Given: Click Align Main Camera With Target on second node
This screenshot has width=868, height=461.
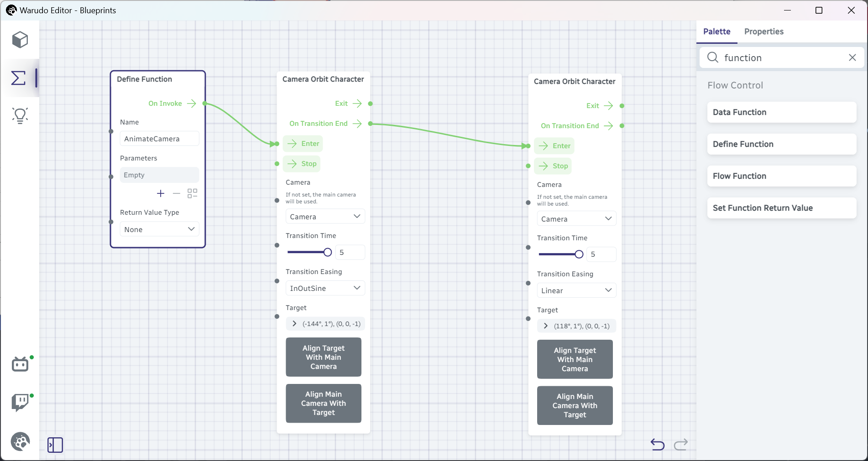Looking at the screenshot, I should [575, 405].
